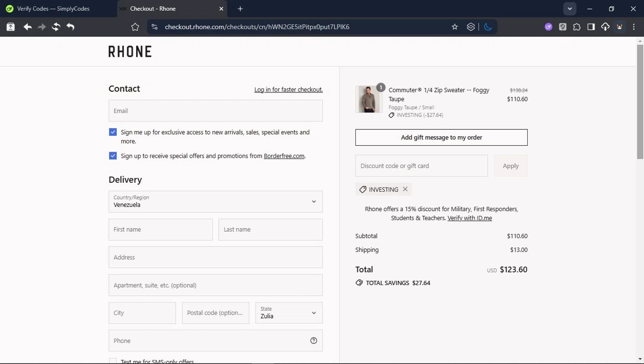Open the Country/Region dropdown

[x=216, y=202]
